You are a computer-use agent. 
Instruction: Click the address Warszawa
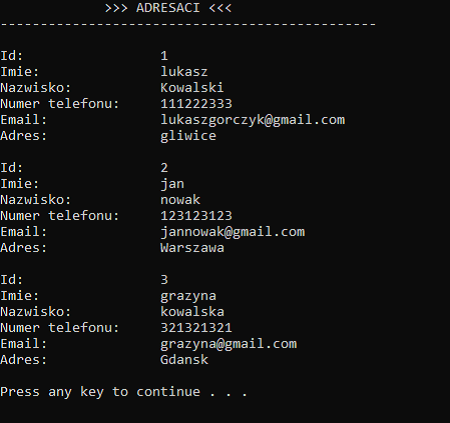(x=192, y=248)
